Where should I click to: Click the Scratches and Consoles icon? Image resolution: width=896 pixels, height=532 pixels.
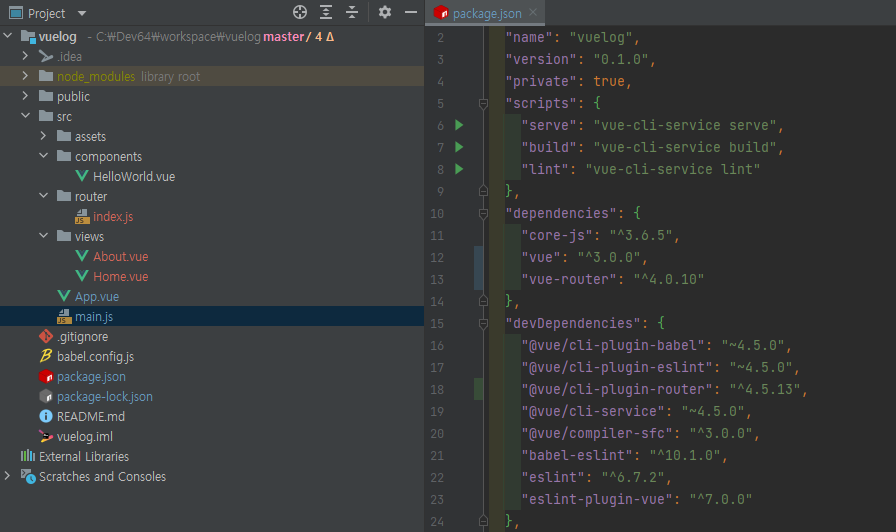coord(28,476)
